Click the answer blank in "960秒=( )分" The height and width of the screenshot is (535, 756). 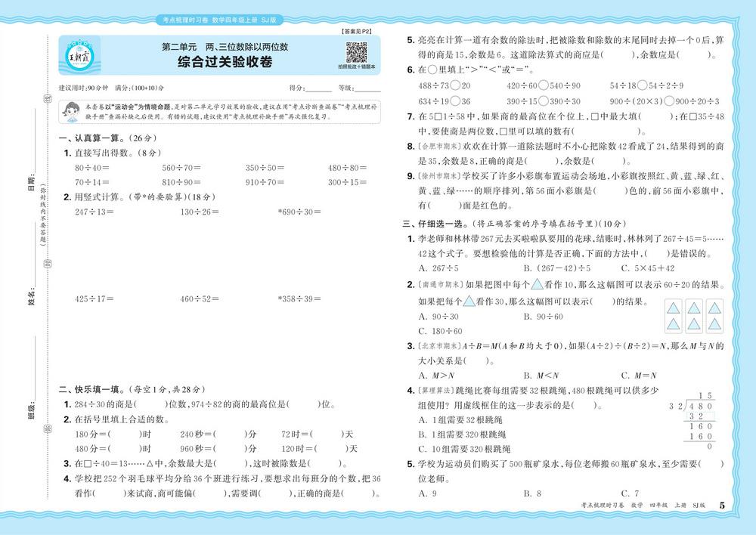coord(230,449)
